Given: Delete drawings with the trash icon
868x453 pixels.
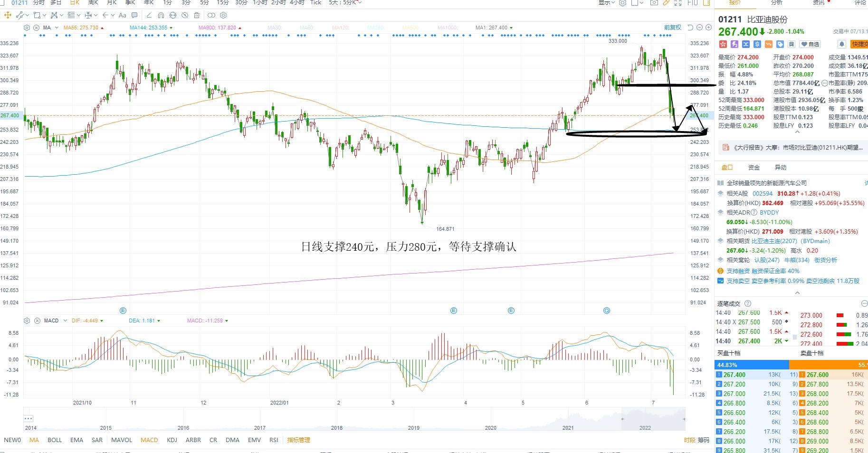Looking at the screenshot, I should [x=197, y=15].
